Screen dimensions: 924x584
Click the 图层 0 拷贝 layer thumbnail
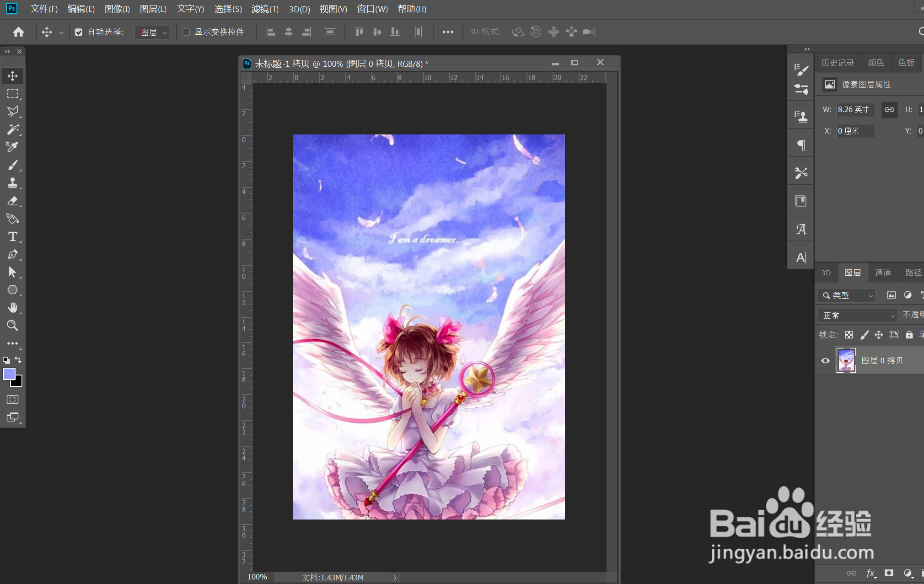click(846, 360)
